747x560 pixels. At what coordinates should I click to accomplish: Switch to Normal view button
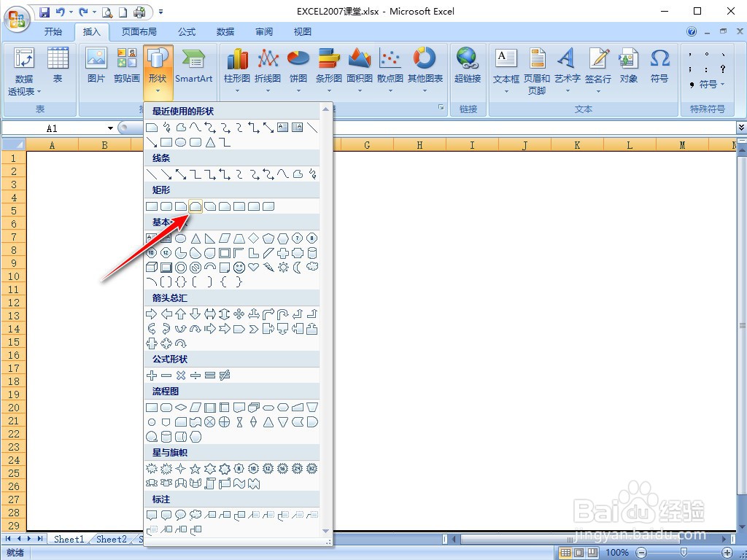(x=565, y=553)
